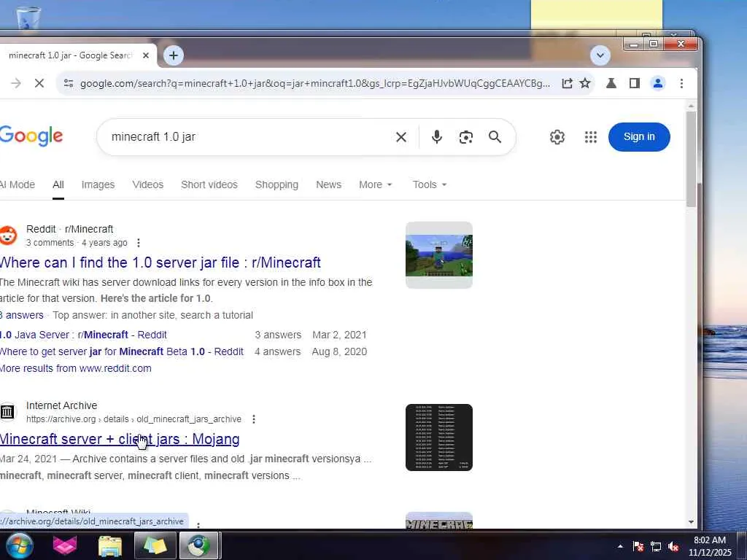This screenshot has width=747, height=560.
Task: Click the Internet Archive site icon
Action: (x=7, y=412)
